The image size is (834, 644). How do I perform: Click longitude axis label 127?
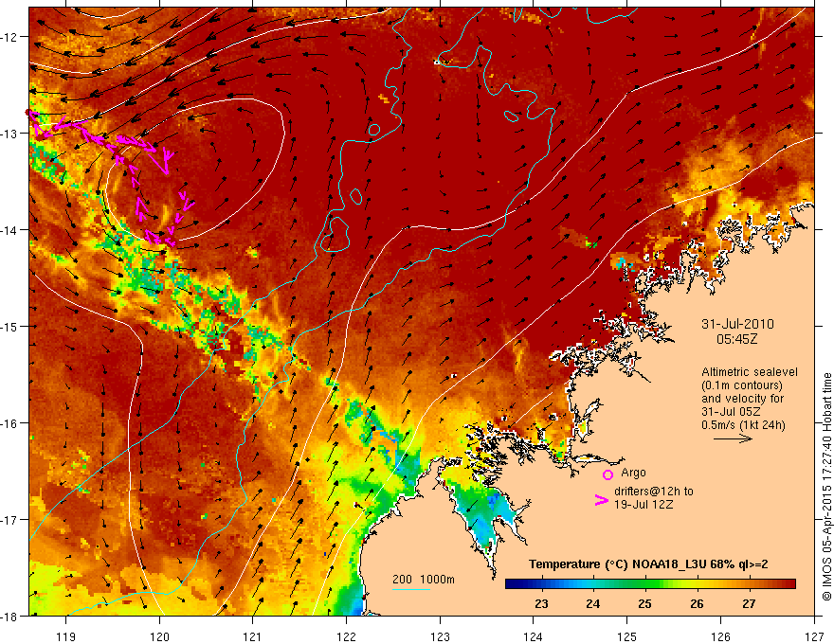[814, 636]
